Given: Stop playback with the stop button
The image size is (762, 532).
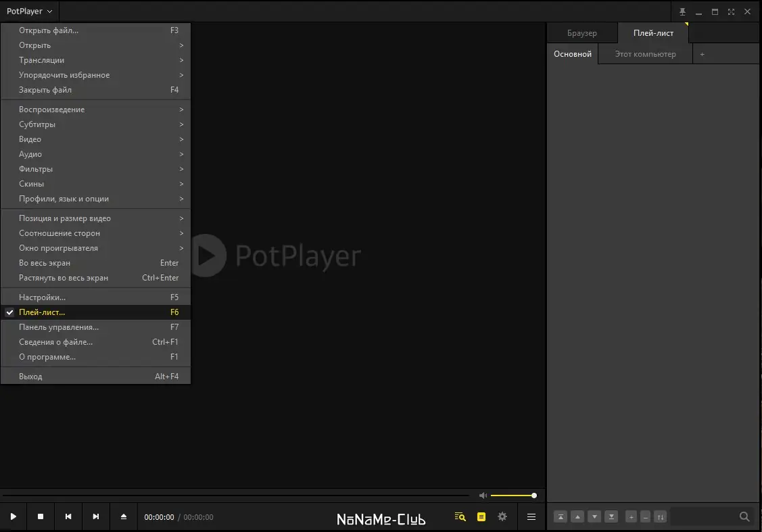Looking at the screenshot, I should pos(41,517).
